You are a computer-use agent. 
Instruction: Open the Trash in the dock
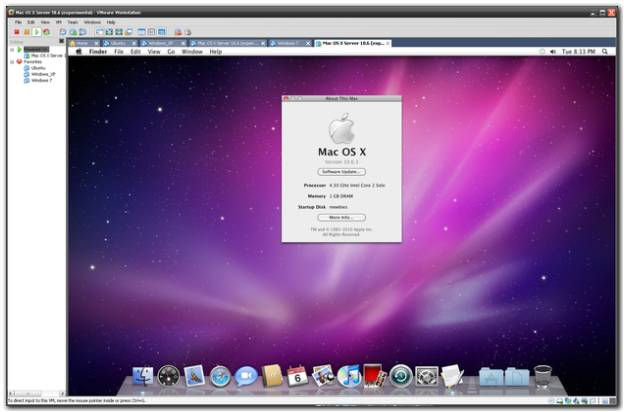(x=542, y=376)
